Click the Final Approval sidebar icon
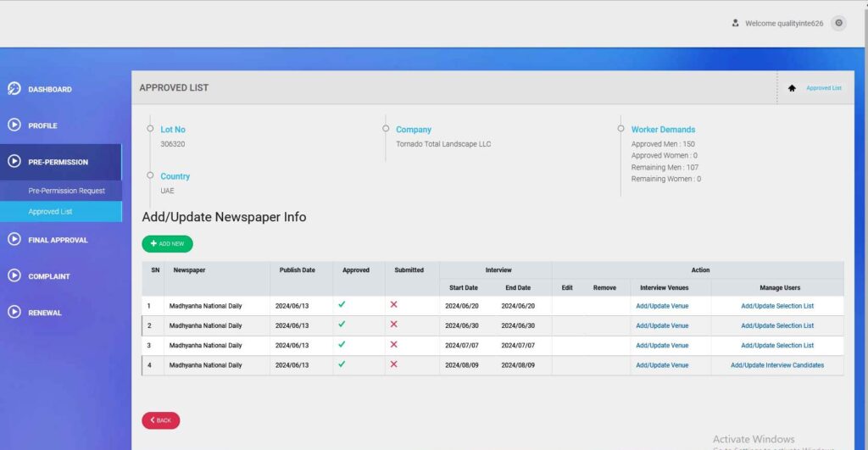The height and width of the screenshot is (450, 868). click(x=14, y=240)
